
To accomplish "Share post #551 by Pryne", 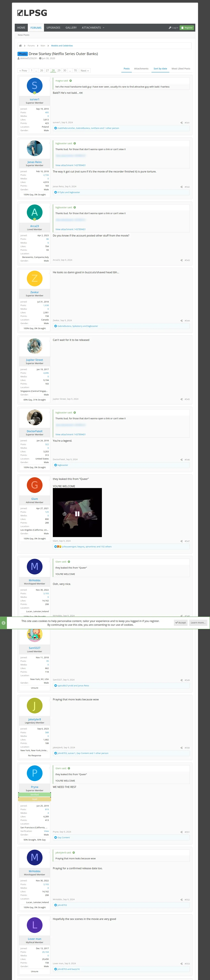I will click(181, 832).
